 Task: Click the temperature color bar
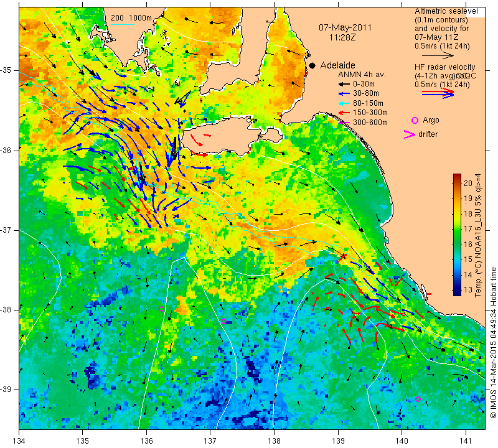pyautogui.click(x=457, y=235)
